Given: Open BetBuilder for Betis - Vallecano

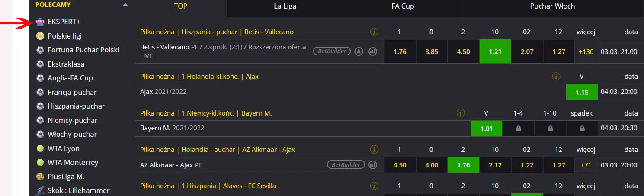Looking at the screenshot, I should (332, 51).
